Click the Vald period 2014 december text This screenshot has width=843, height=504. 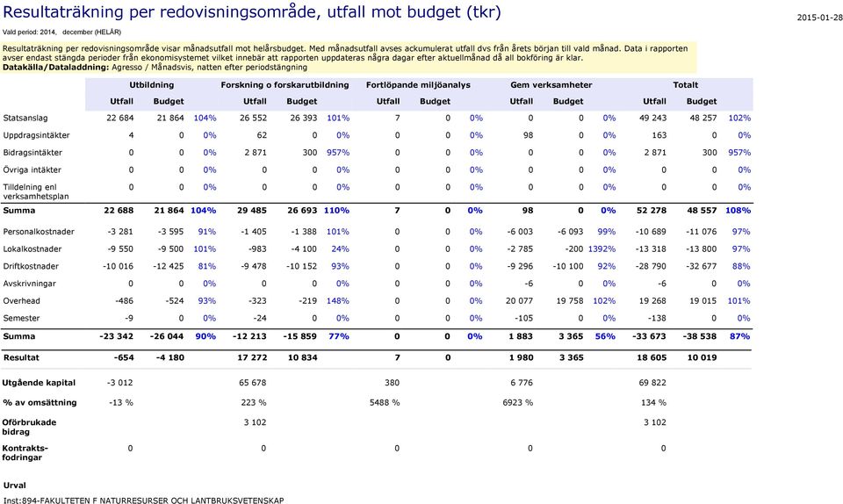pos(61,32)
